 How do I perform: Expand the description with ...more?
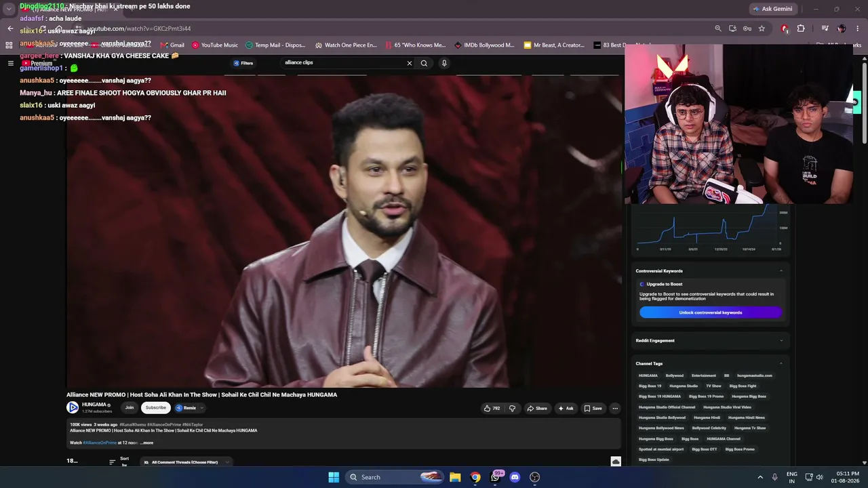(x=146, y=443)
